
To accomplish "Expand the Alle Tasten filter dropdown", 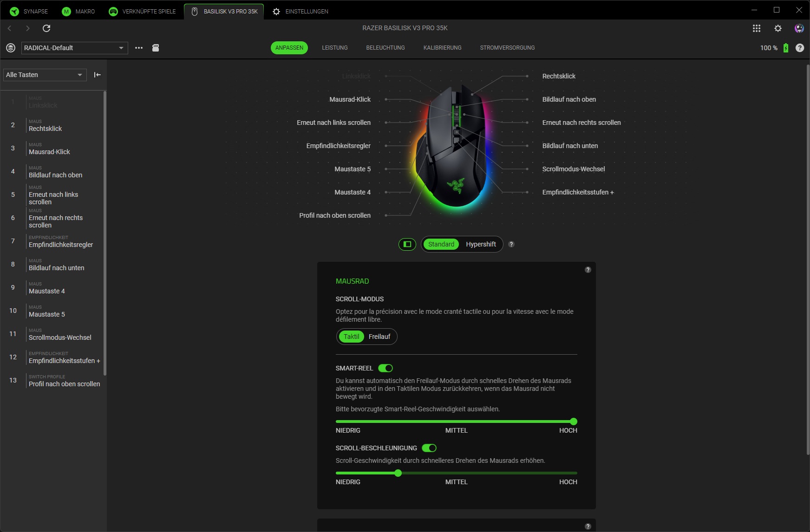I will 45,75.
